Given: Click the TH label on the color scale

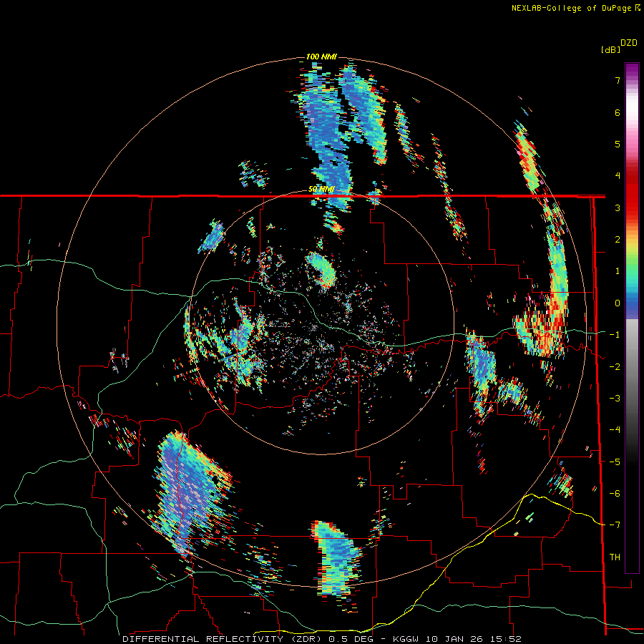Looking at the screenshot, I should point(615,557).
